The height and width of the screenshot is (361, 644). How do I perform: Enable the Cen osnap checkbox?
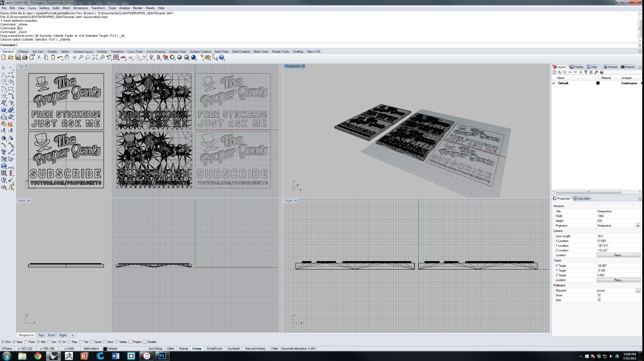point(49,342)
